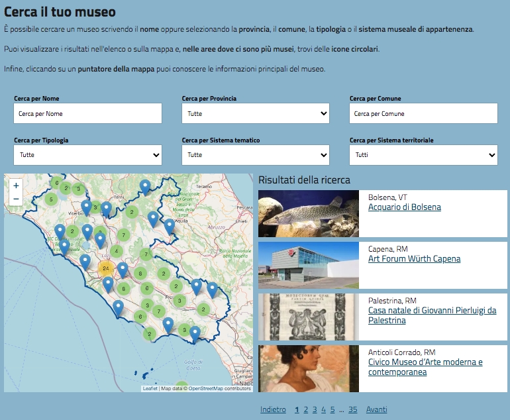Open the Art Forum Würth Capena link

point(414,259)
